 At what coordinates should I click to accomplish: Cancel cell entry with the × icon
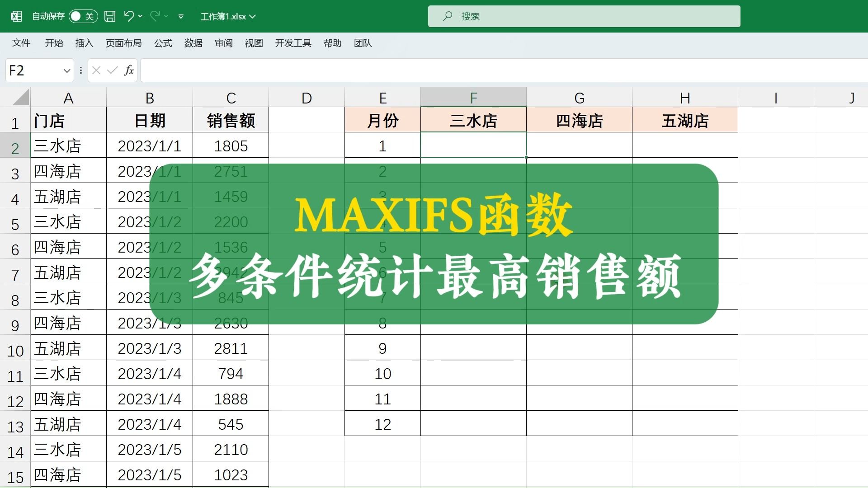click(x=96, y=70)
